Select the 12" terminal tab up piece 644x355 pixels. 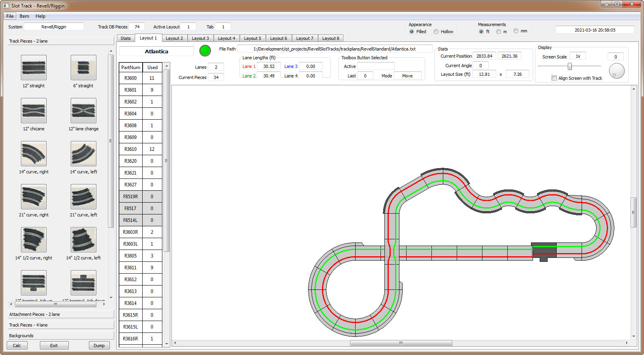pos(34,283)
